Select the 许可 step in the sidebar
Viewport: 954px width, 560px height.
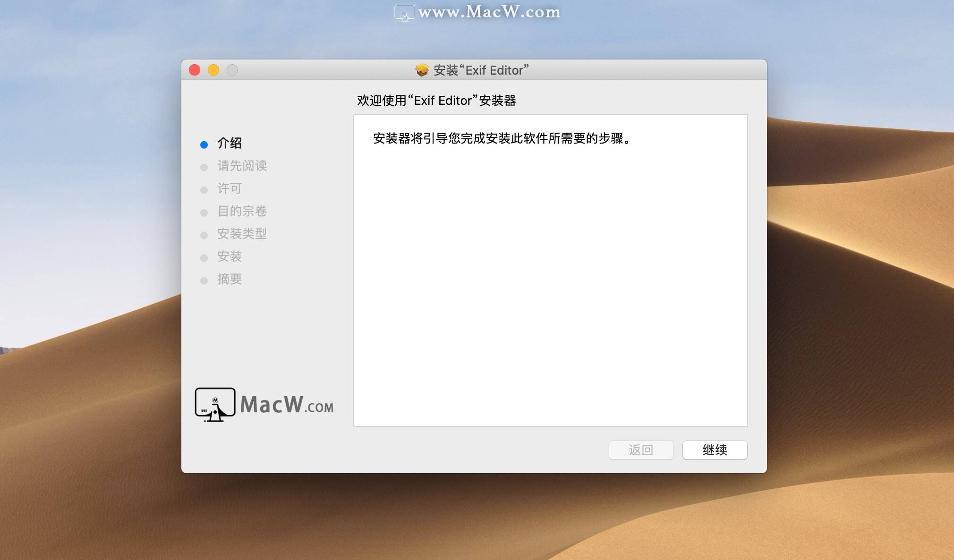(x=230, y=188)
